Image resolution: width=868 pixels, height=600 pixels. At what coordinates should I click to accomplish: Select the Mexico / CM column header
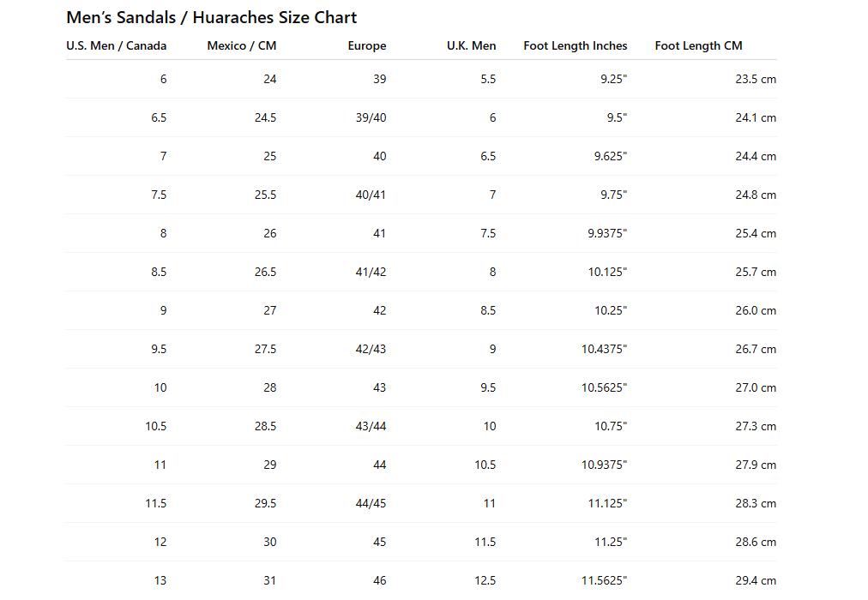click(x=241, y=46)
